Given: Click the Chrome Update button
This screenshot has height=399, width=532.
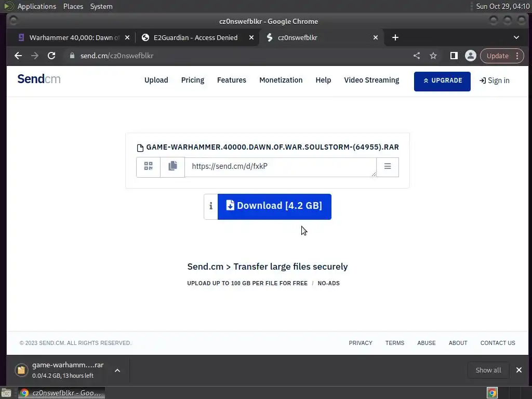Looking at the screenshot, I should pos(502,56).
